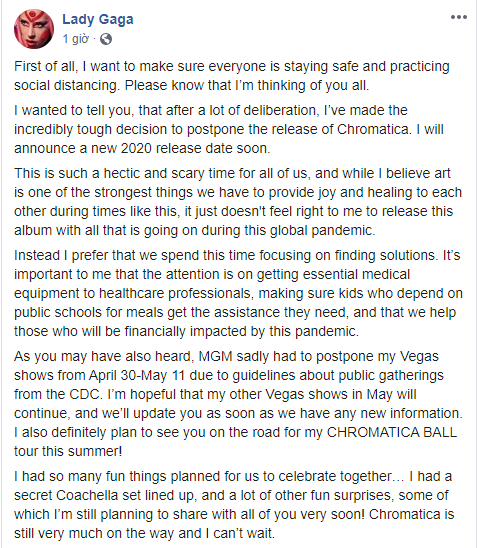The width and height of the screenshot is (477, 548).
Task: Click the paragraph starting "I had so many fun things"
Action: click(x=234, y=505)
